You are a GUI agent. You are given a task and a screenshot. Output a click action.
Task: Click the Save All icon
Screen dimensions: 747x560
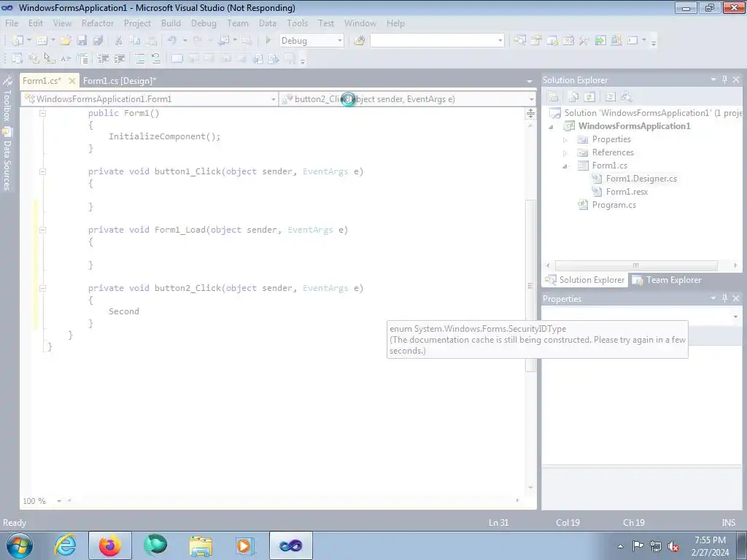(x=98, y=41)
